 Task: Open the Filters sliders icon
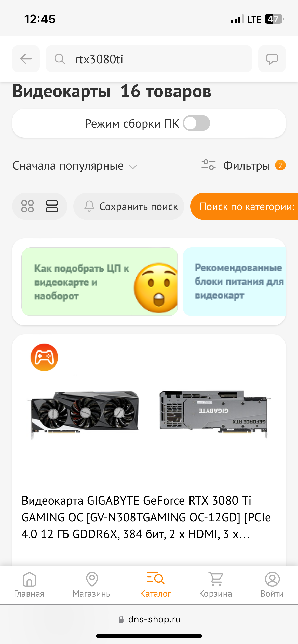click(209, 165)
